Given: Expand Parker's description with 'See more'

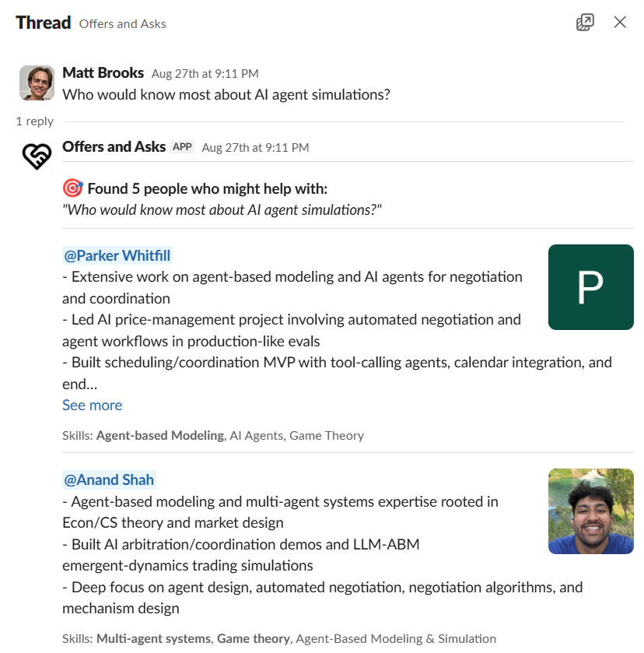Looking at the screenshot, I should click(92, 405).
